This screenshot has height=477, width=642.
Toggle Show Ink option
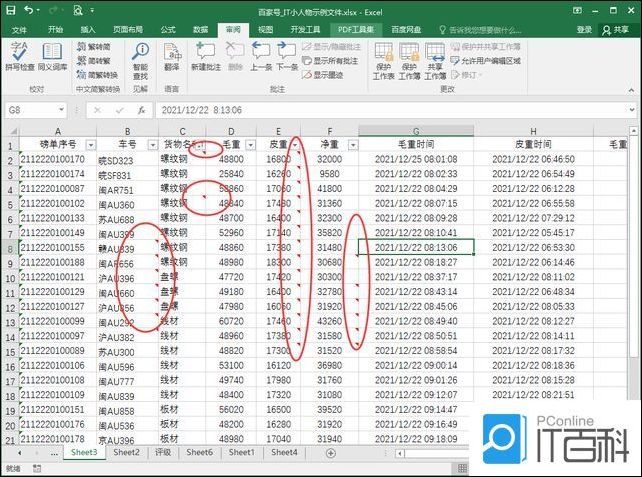point(323,75)
